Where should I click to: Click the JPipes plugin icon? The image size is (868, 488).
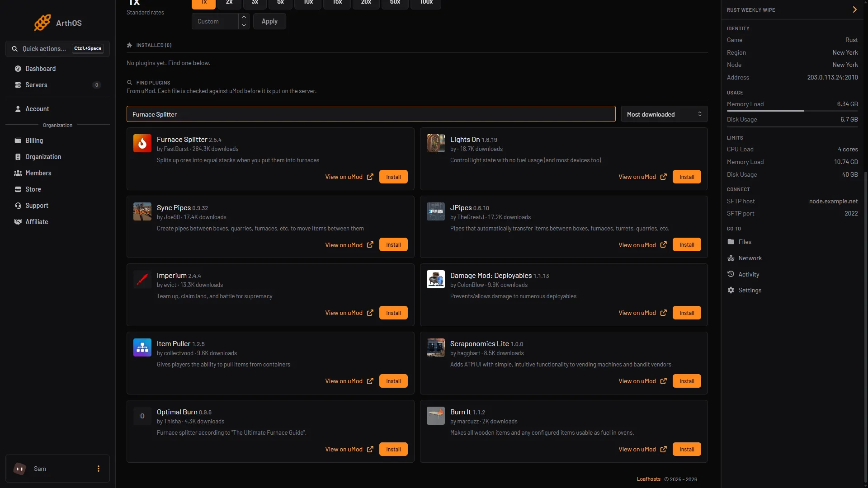[436, 211]
